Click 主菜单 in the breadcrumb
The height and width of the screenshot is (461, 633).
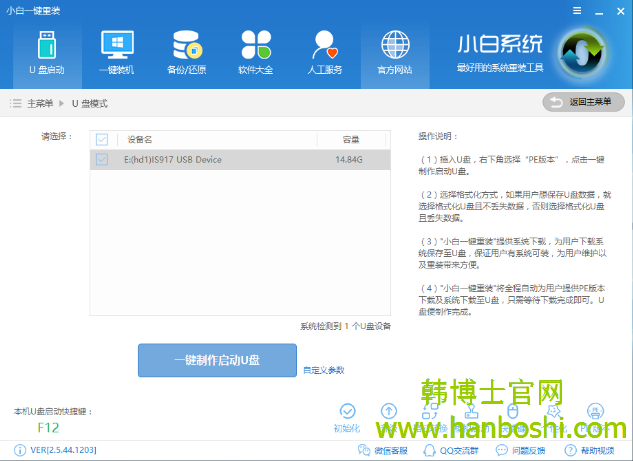tap(40, 103)
